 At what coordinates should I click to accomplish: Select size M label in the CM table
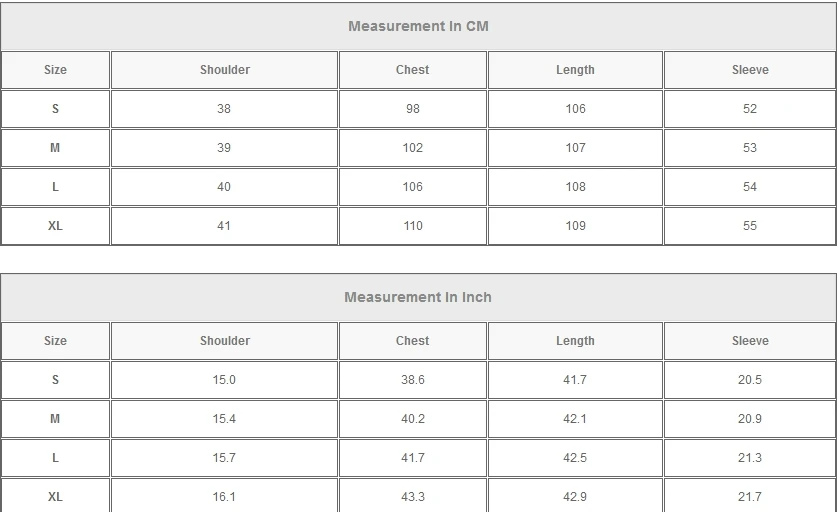tap(55, 148)
